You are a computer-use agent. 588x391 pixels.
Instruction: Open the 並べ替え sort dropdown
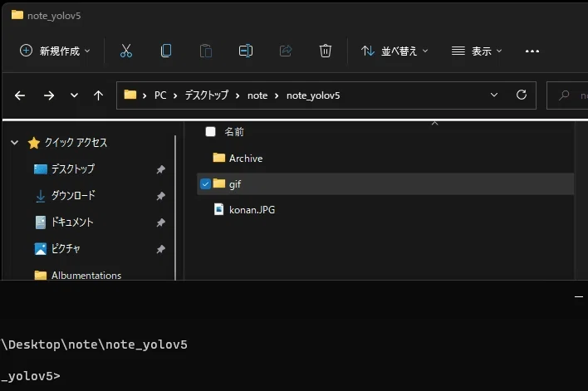394,51
